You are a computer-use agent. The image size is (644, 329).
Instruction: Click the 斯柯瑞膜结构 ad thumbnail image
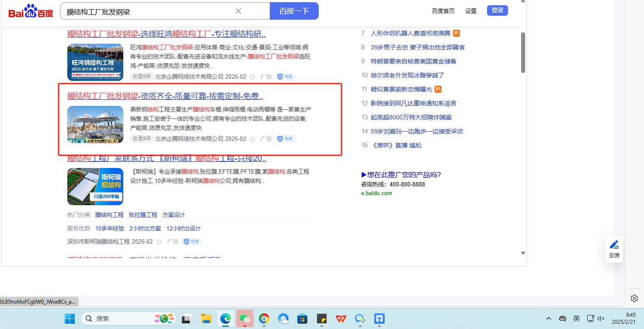[x=95, y=186]
